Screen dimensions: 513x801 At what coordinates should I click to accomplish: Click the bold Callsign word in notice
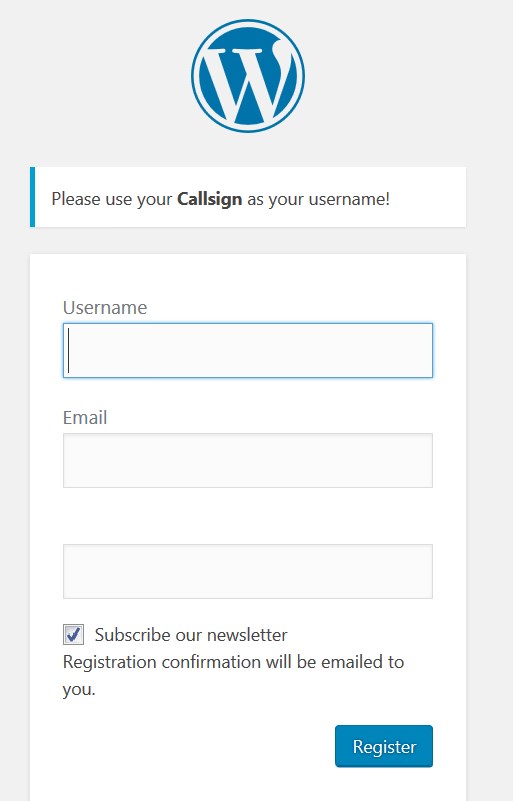coord(209,199)
